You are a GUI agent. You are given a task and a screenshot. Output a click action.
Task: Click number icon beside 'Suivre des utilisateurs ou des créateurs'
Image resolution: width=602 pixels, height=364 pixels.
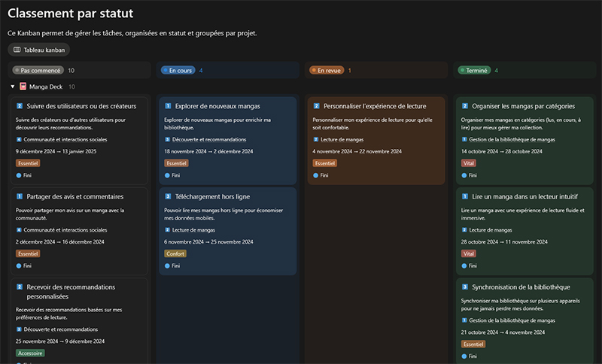tap(20, 106)
